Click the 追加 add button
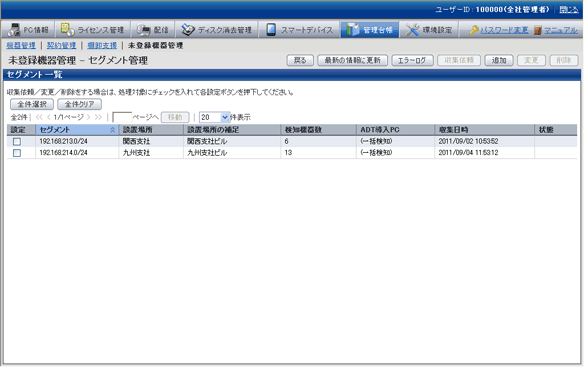Screen dimensions: 584x367 [499, 60]
